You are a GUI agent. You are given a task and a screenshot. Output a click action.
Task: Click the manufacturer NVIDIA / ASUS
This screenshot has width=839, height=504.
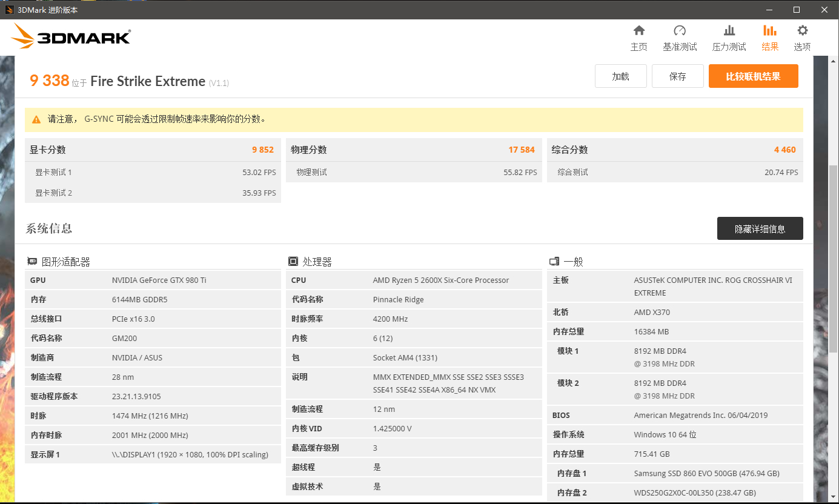pyautogui.click(x=137, y=357)
